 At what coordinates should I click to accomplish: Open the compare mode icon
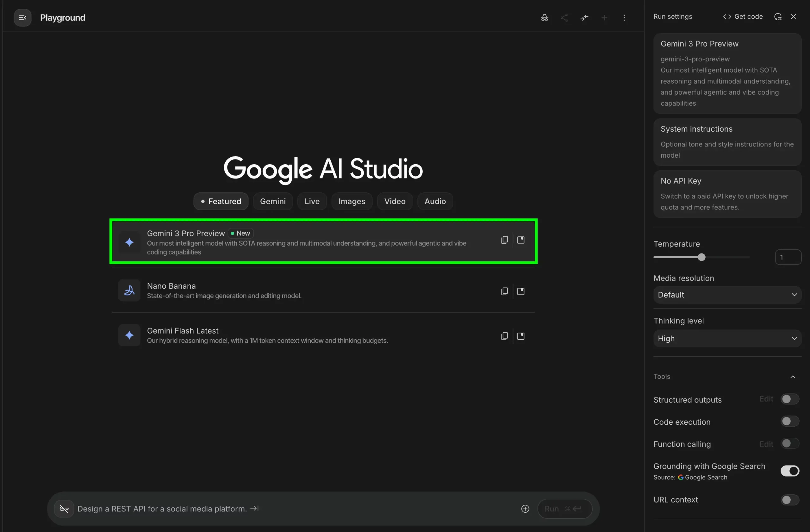click(584, 17)
